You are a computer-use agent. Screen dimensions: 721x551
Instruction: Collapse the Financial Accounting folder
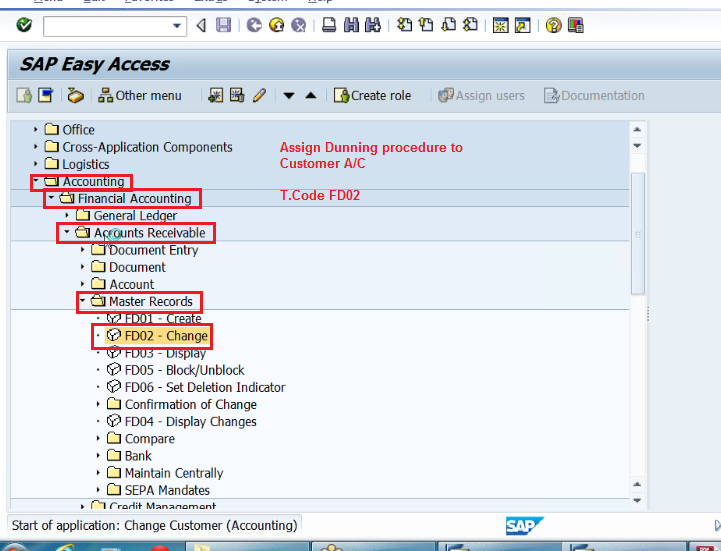[x=51, y=198]
